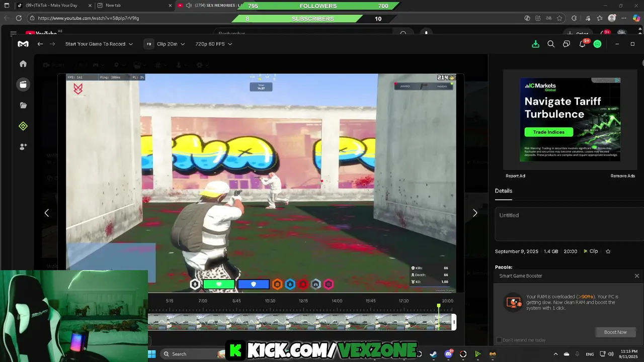The image size is (644, 362).
Task: Open Discord from the taskbar
Action: point(448,354)
